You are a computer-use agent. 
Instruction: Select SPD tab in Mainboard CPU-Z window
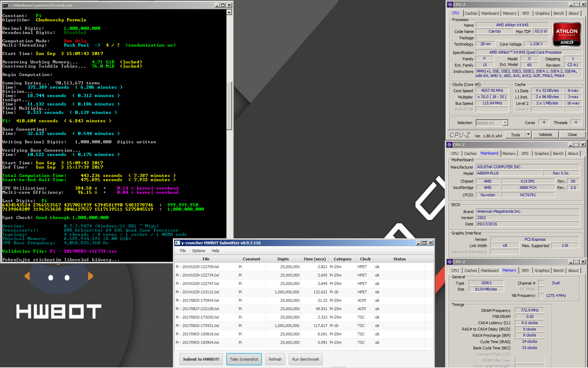(525, 154)
